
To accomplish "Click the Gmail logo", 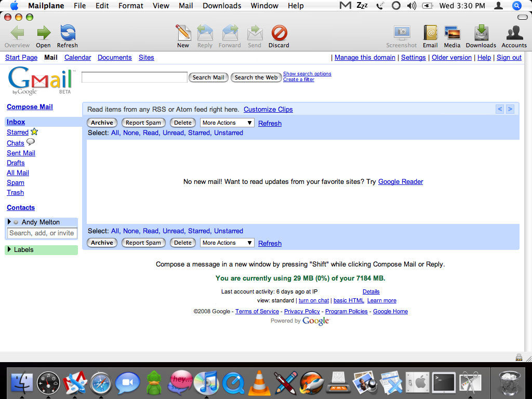I will point(41,81).
